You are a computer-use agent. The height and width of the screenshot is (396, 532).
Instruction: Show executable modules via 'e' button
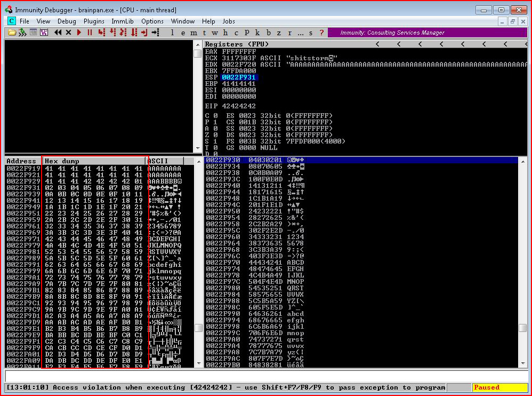(183, 33)
